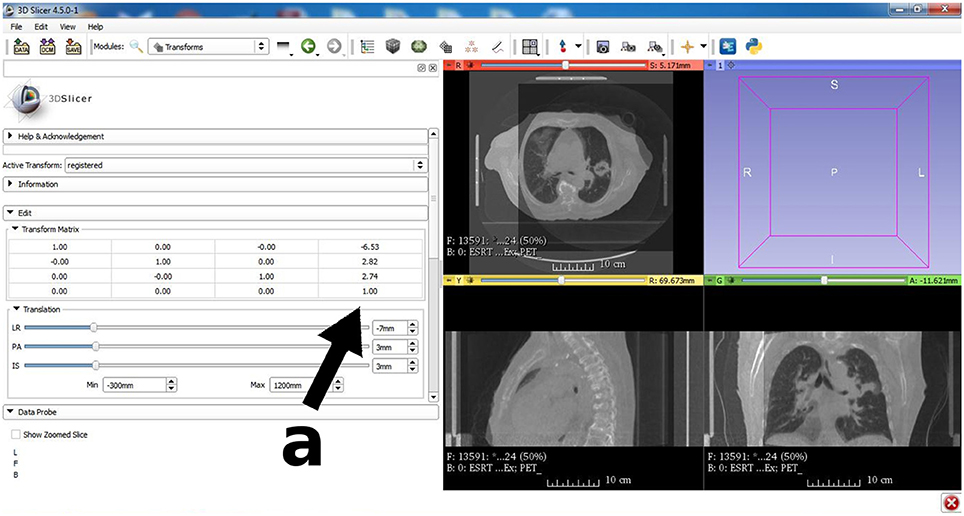Click the red slice view offset slider
964x516 pixels.
[564, 65]
